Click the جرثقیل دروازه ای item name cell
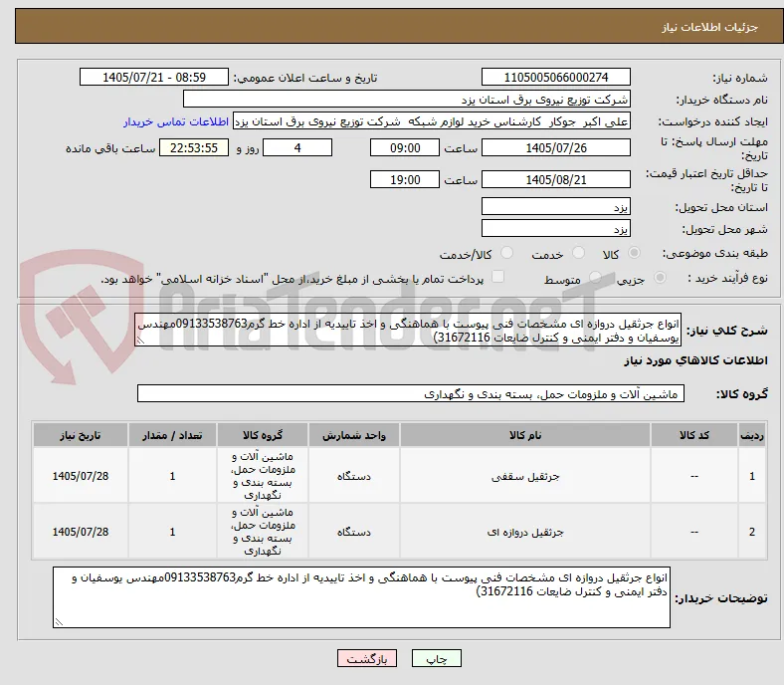 525,532
